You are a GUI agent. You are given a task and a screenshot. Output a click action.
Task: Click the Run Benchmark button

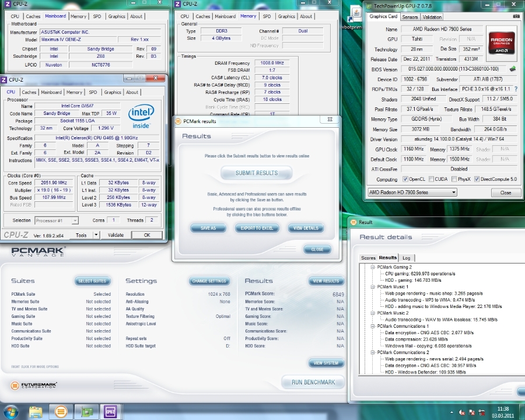pos(313,382)
